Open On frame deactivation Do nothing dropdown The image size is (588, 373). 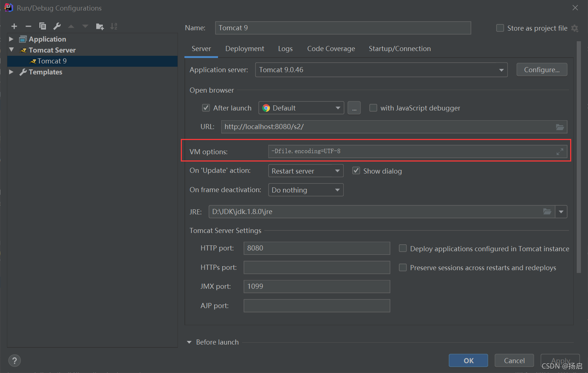pyautogui.click(x=306, y=190)
